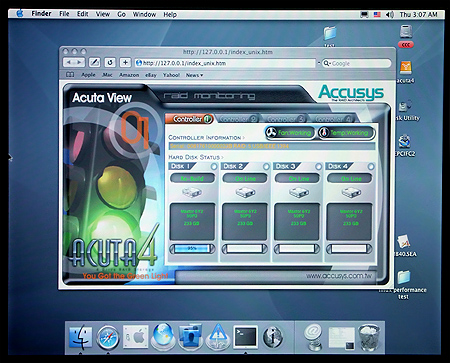Select the test folder on the desktop
The width and height of the screenshot is (450, 363).
(330, 33)
